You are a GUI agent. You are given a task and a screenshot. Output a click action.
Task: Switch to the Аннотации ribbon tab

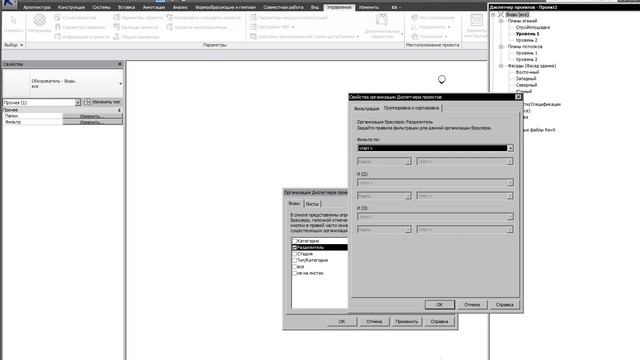coord(154,7)
